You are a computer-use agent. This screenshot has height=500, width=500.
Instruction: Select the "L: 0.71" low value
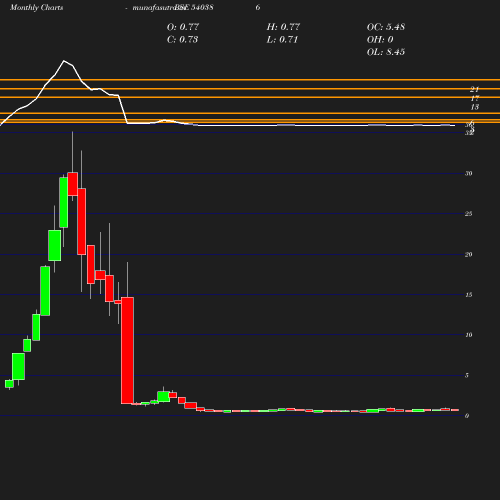282,40
